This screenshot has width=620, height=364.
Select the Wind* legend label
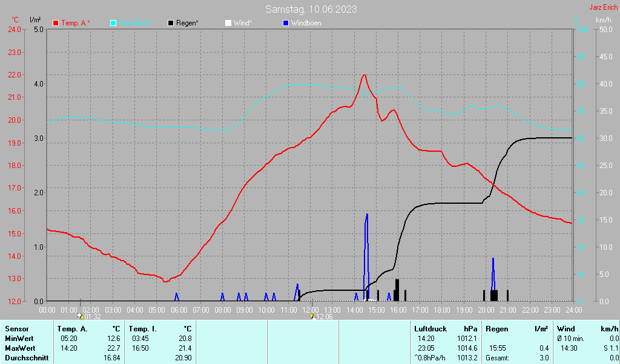pyautogui.click(x=242, y=24)
